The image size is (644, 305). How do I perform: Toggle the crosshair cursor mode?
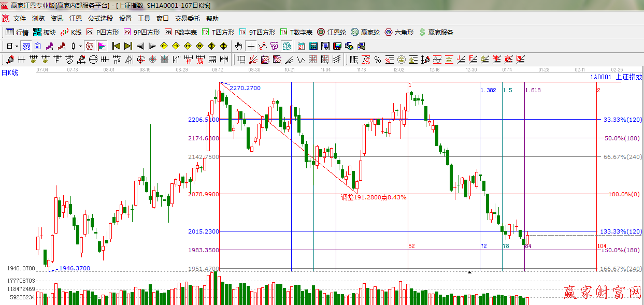[x=251, y=46]
